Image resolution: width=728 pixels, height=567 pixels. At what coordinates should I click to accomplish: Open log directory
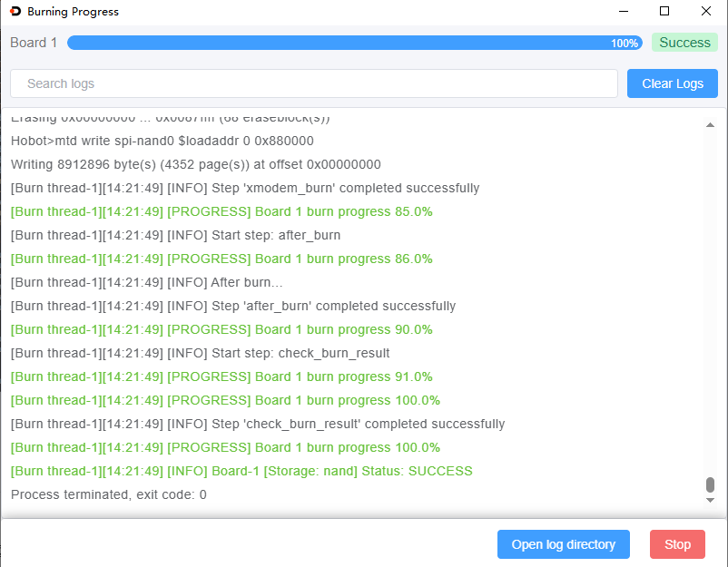pos(563,544)
